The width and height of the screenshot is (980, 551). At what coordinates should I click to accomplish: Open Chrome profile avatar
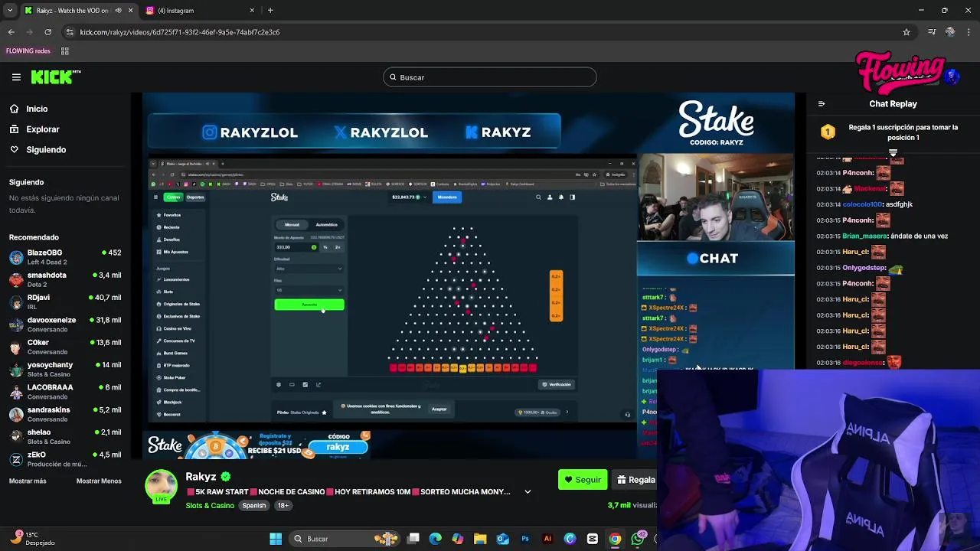950,32
